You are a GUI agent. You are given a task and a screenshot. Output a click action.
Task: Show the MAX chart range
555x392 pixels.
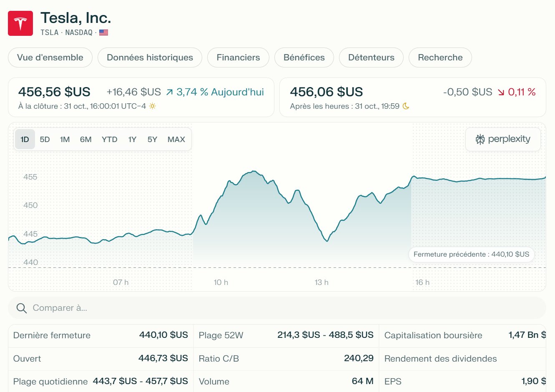pyautogui.click(x=176, y=140)
